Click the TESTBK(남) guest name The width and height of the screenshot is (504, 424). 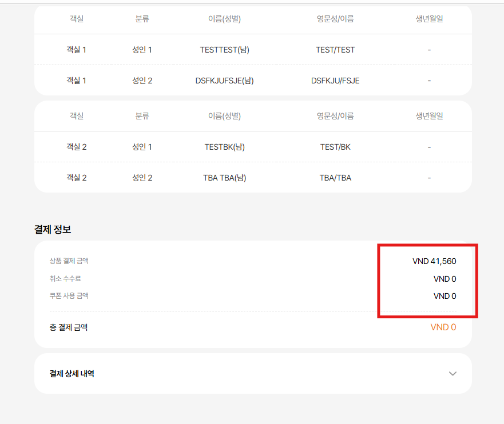tap(224, 147)
